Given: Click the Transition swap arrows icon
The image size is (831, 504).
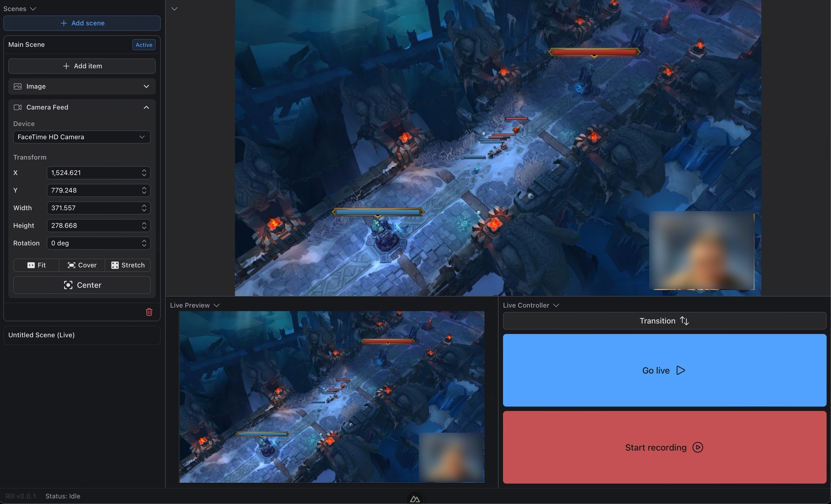Looking at the screenshot, I should 684,321.
